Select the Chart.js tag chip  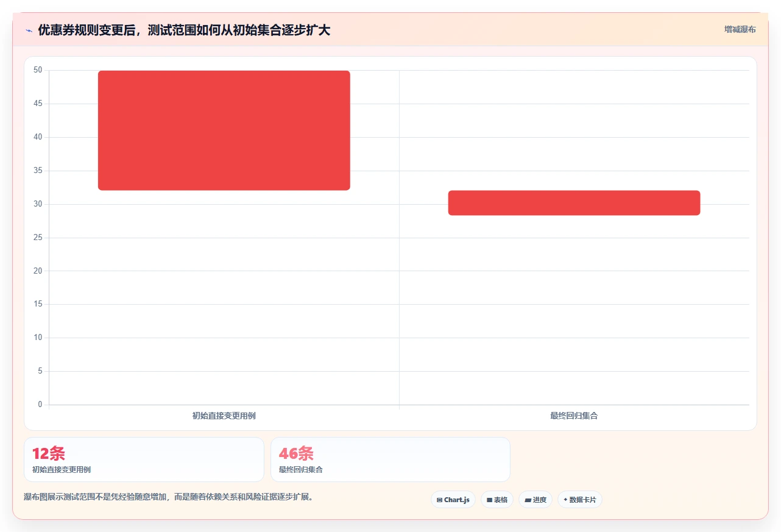point(453,500)
